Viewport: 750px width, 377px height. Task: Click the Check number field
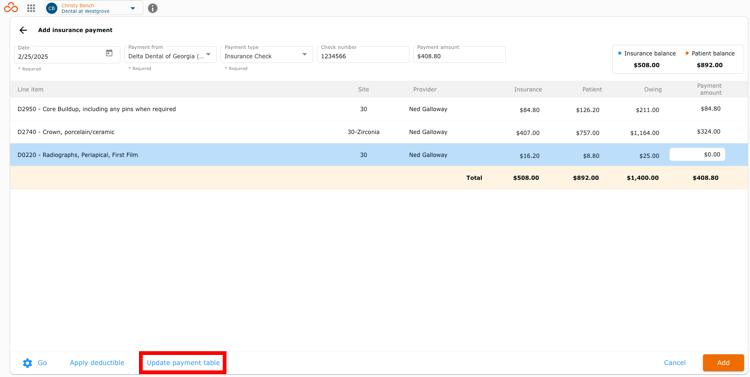tap(363, 55)
